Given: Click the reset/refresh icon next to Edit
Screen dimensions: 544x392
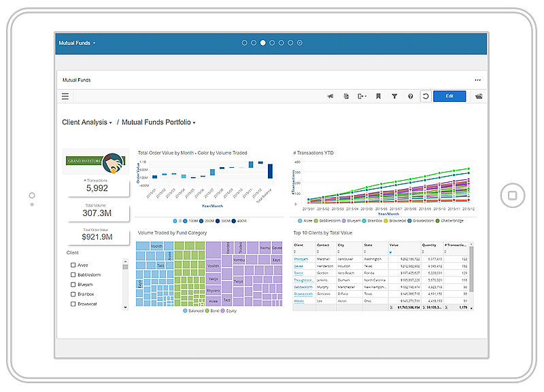Looking at the screenshot, I should click(426, 96).
